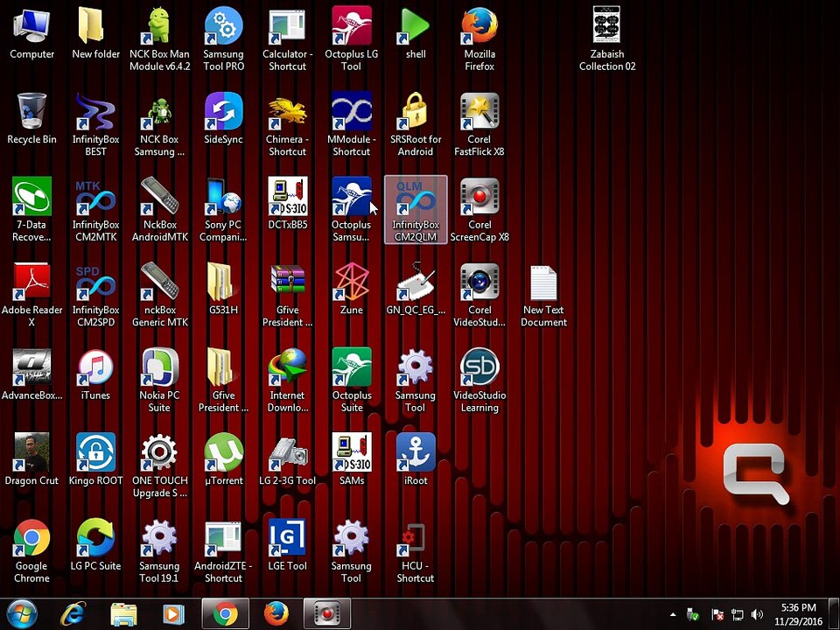Select the iTunes desktop shortcut

point(96,374)
